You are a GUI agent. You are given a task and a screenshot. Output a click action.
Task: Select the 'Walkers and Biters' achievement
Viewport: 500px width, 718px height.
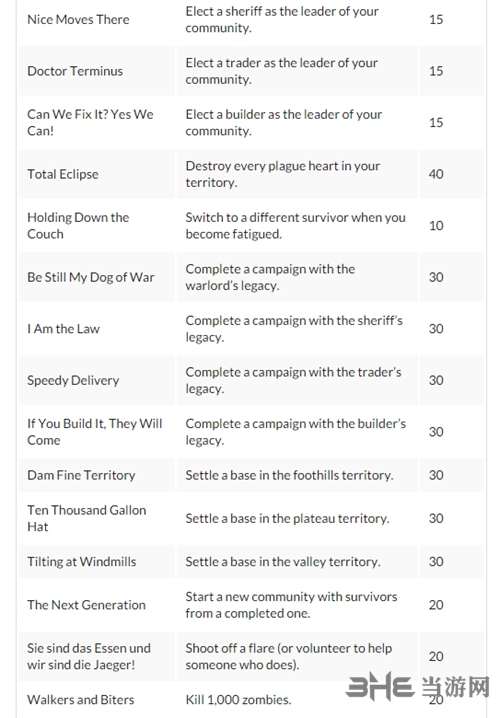pos(81,700)
